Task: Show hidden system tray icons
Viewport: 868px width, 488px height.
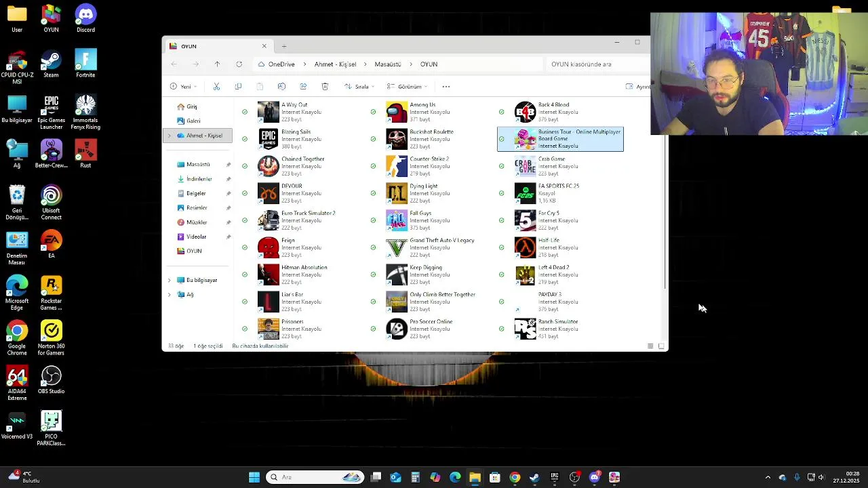Action: point(768,477)
